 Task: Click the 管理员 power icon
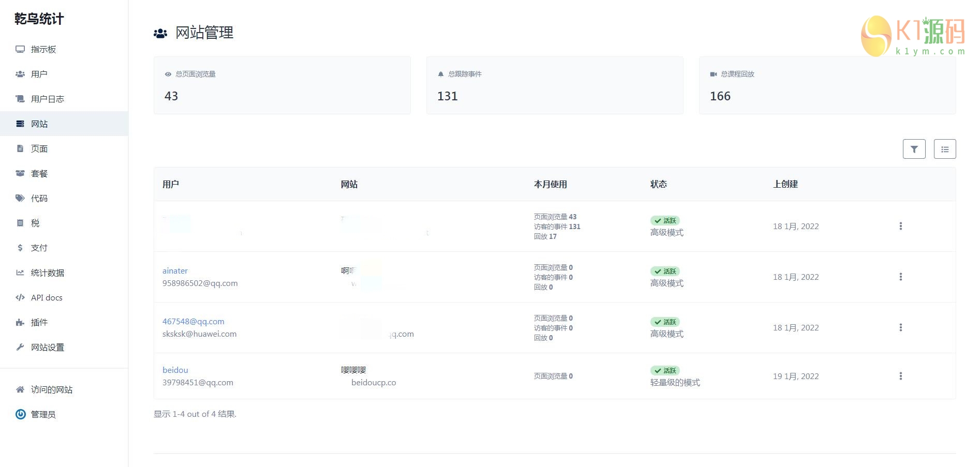pos(20,414)
